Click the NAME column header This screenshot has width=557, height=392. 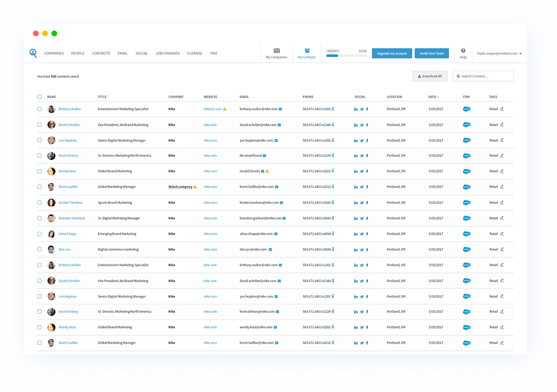pyautogui.click(x=51, y=97)
